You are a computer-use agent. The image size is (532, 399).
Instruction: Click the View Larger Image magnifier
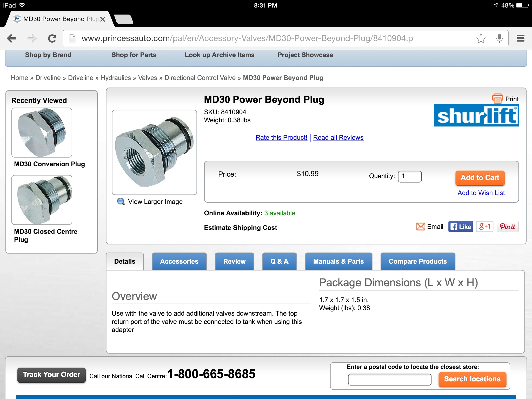point(121,202)
